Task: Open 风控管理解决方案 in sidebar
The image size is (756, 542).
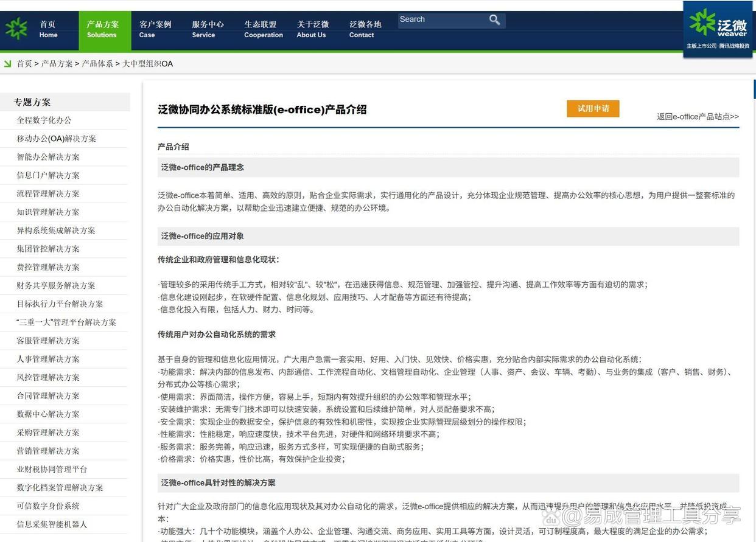Action: (48, 377)
